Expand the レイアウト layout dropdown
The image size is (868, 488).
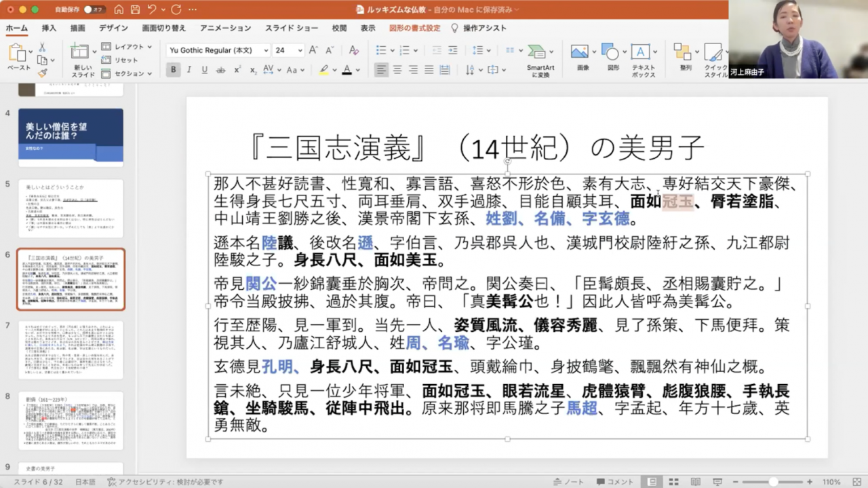pyautogui.click(x=149, y=47)
